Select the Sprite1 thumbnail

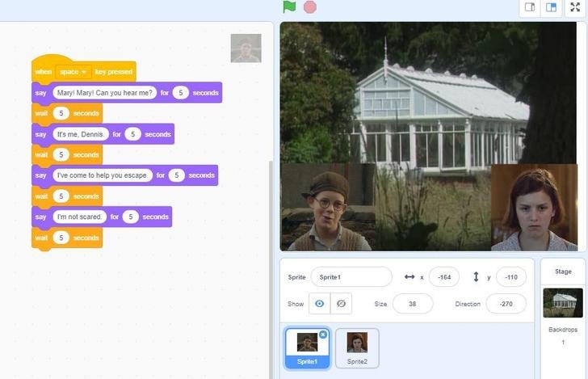tap(307, 347)
